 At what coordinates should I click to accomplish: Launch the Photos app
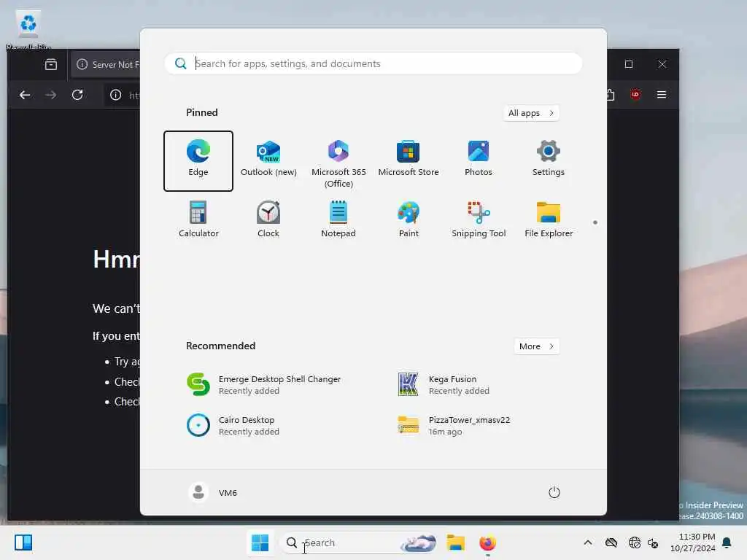pyautogui.click(x=479, y=161)
